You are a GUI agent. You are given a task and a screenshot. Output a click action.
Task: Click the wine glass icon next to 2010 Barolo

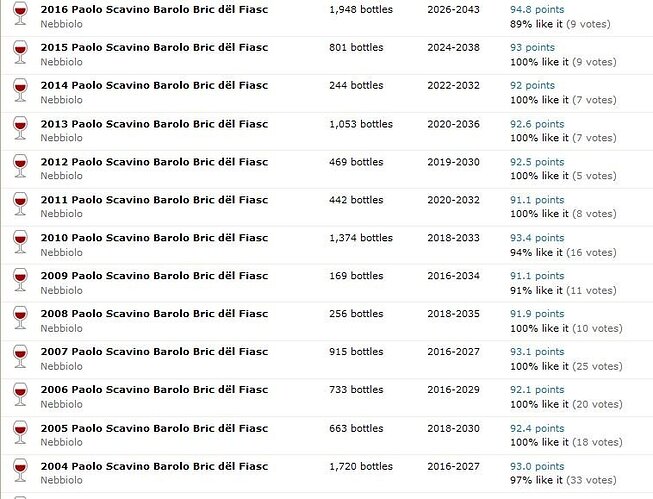coord(20,242)
